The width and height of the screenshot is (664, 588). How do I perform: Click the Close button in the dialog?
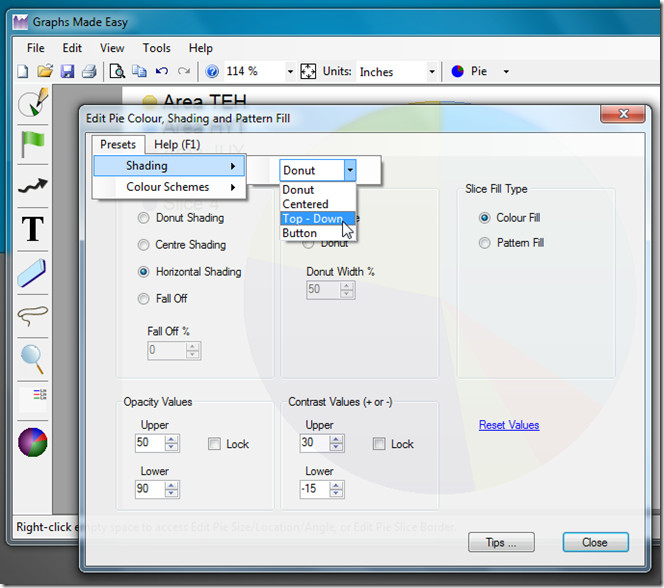click(595, 542)
